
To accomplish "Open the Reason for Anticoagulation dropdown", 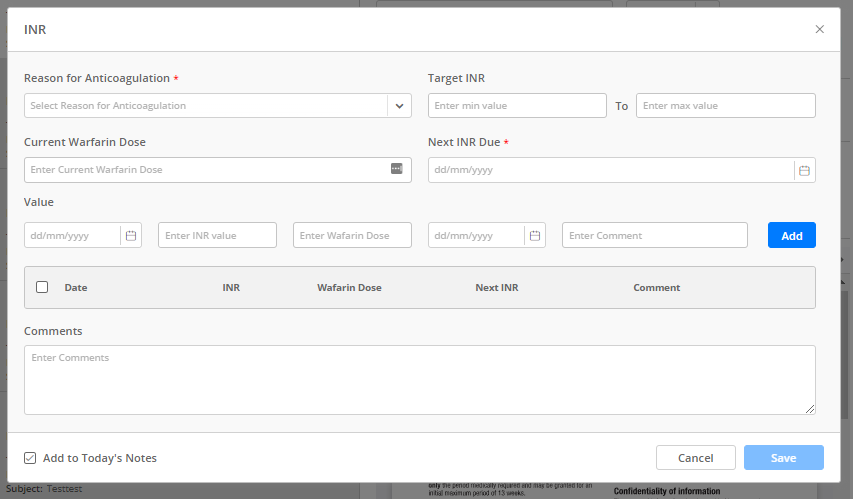I will pos(218,106).
